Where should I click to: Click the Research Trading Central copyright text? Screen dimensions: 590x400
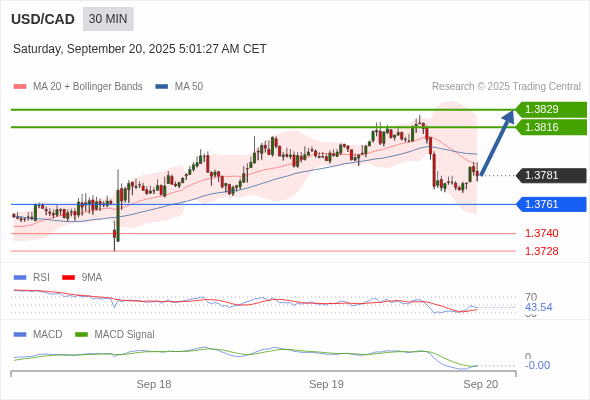point(506,87)
